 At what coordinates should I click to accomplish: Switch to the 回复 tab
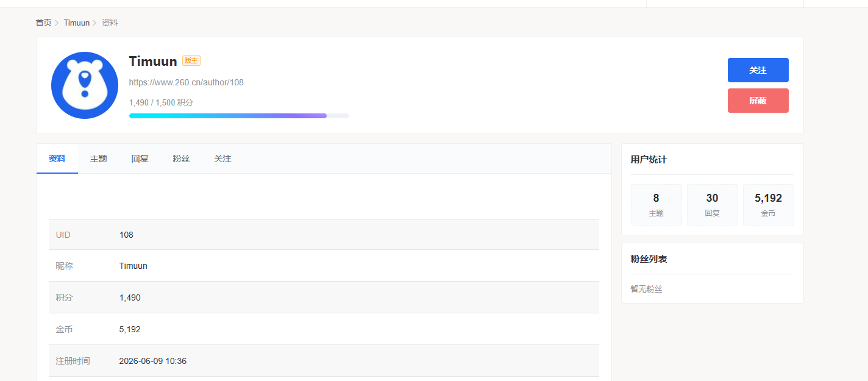[140, 158]
